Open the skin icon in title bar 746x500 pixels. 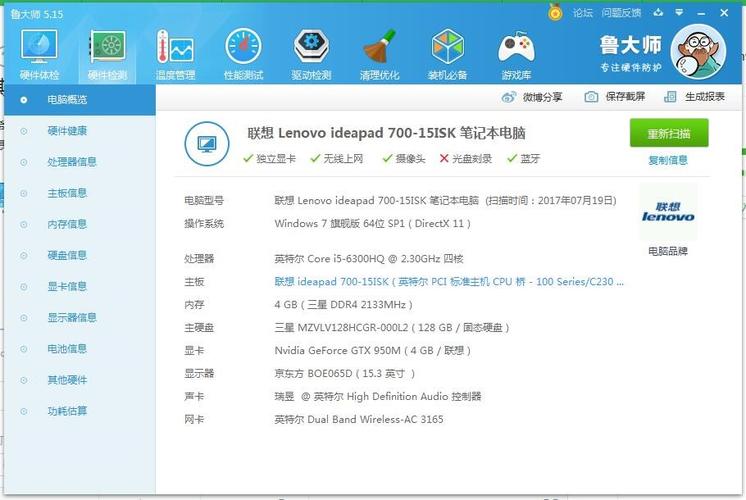[658, 12]
